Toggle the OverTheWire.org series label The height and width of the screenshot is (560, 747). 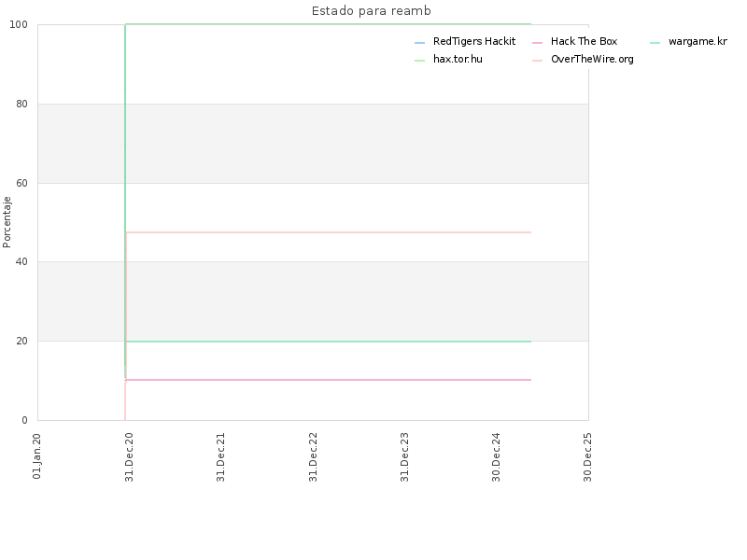click(592, 59)
